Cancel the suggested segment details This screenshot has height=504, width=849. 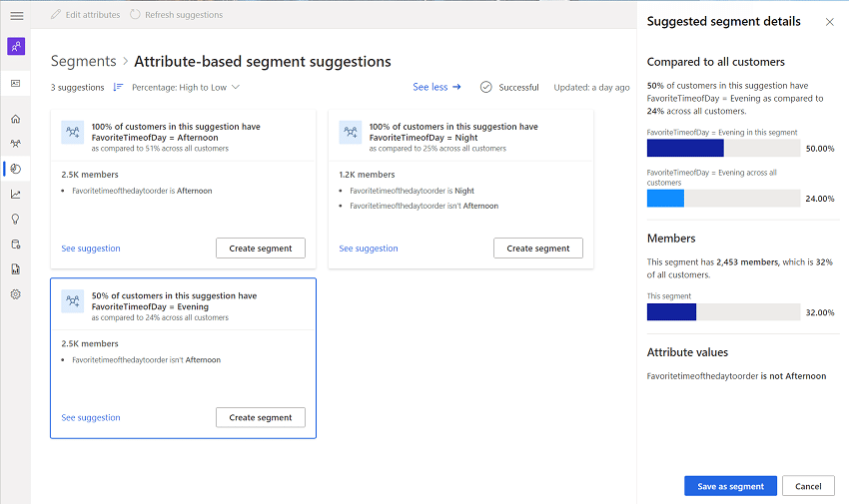coord(808,486)
